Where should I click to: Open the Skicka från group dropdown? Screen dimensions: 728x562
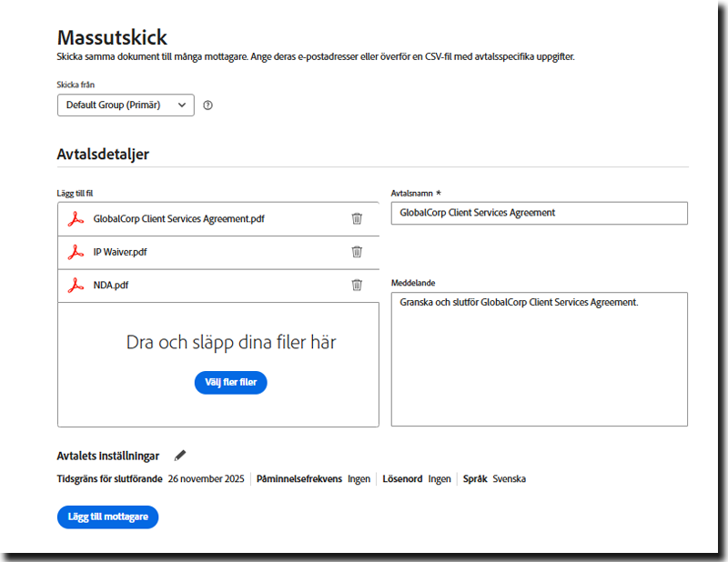[125, 105]
